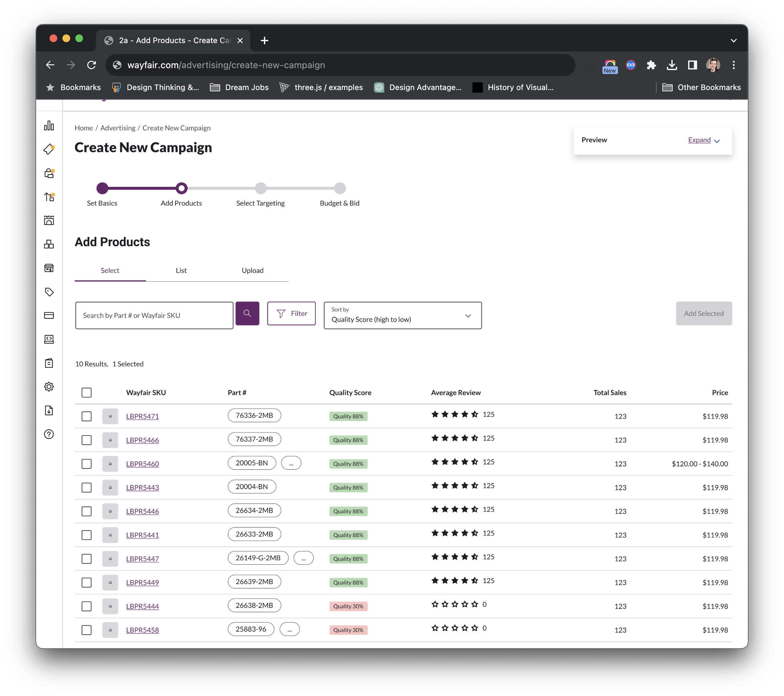This screenshot has height=696, width=784.
Task: Tick the checkbox next to LBPR5441
Action: point(87,535)
